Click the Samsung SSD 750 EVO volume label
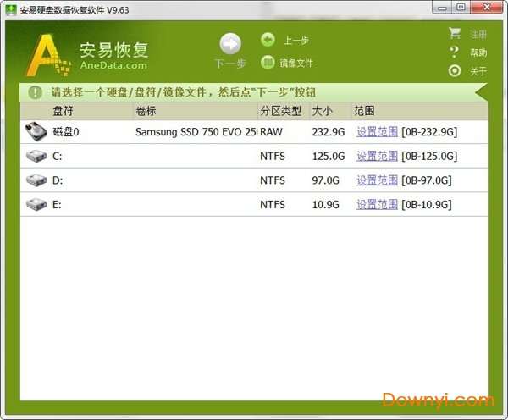 click(x=196, y=132)
